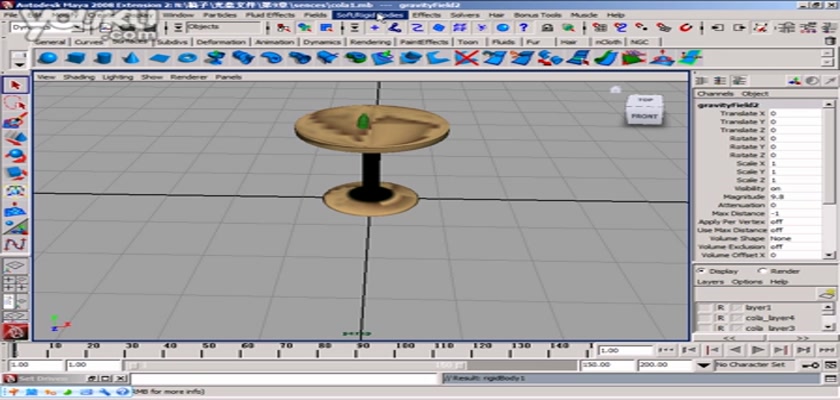
Task: Toggle visibility box of layer1
Action: coord(705,307)
